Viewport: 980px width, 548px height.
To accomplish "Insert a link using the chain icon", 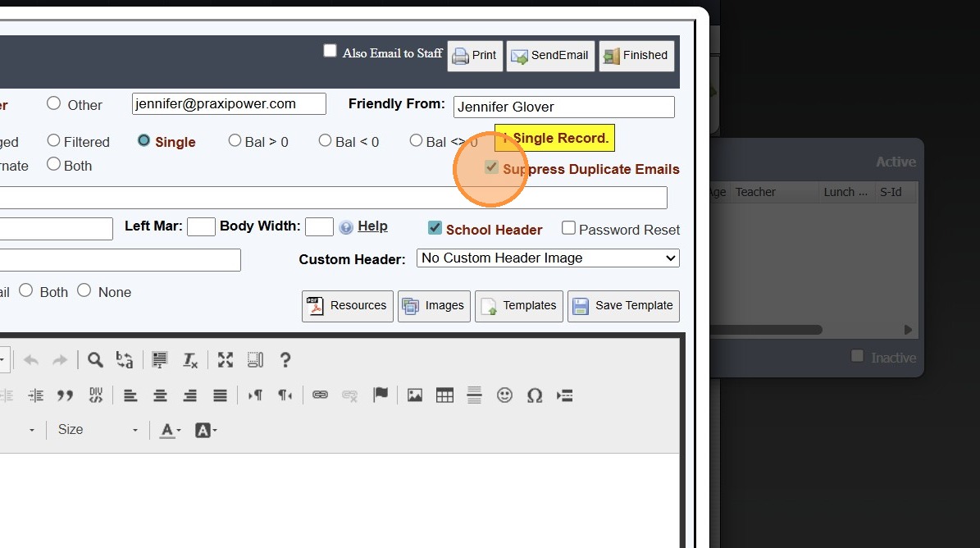I will (320, 395).
